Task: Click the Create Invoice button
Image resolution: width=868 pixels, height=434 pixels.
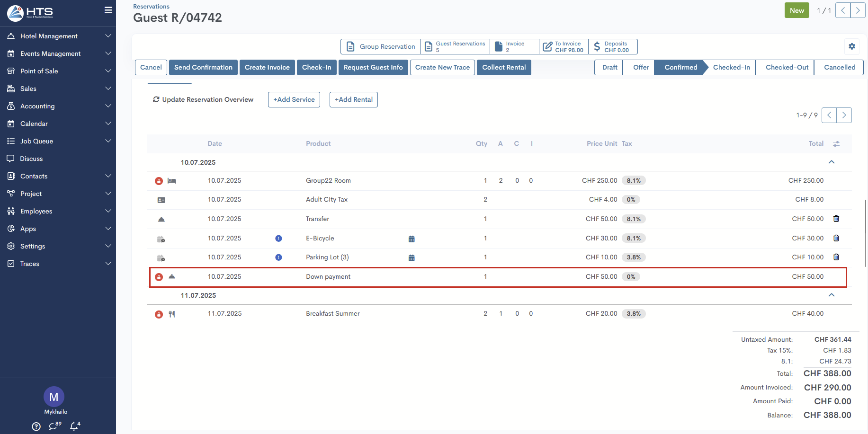Action: point(267,67)
